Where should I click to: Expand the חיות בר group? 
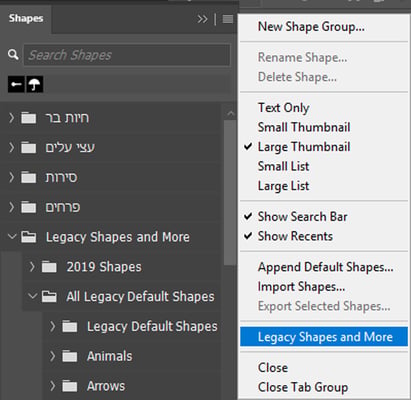12,118
